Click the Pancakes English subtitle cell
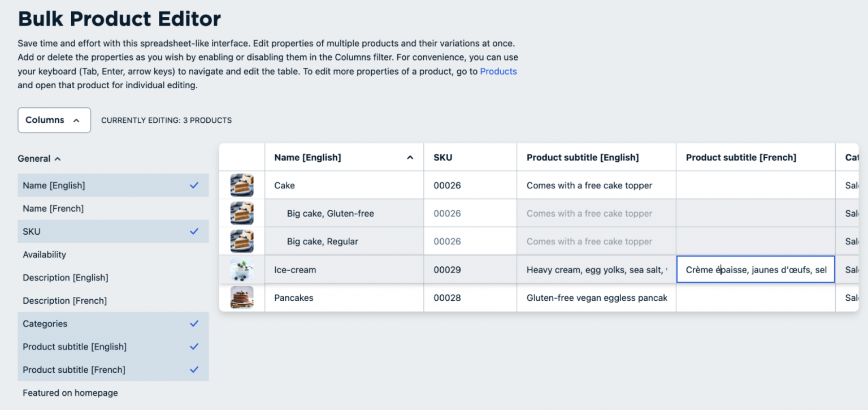The image size is (868, 410). tap(596, 297)
